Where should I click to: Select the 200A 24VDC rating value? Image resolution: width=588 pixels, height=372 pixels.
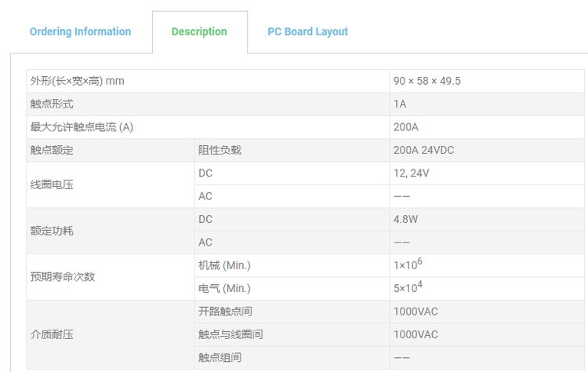click(426, 150)
